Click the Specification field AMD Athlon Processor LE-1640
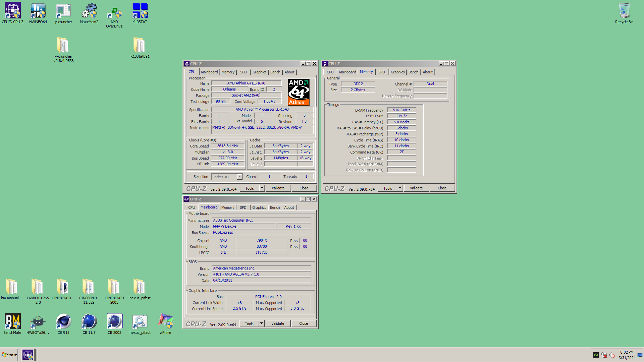Viewport: 644px width, 362px height. (262, 109)
